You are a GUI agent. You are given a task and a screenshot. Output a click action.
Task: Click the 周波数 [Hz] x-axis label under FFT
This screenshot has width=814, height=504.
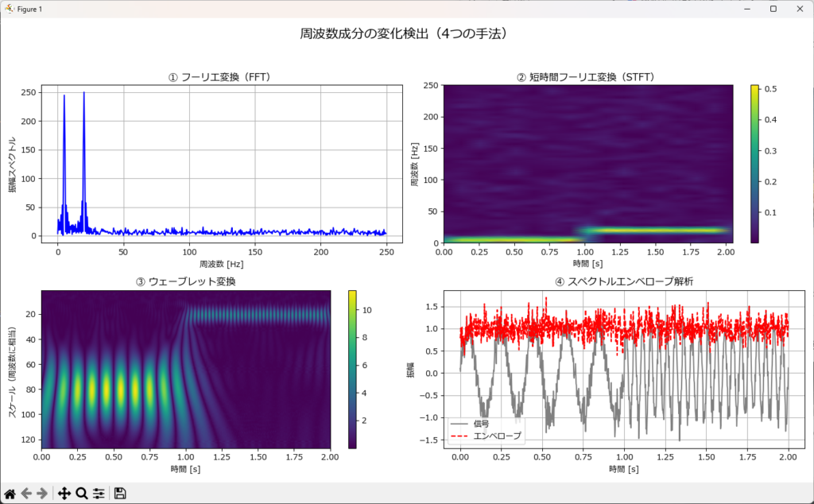click(x=221, y=263)
